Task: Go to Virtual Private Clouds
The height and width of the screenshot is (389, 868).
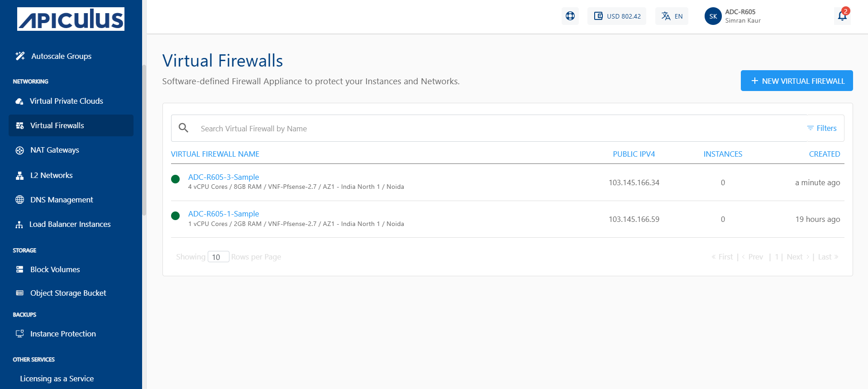Action: click(x=67, y=101)
